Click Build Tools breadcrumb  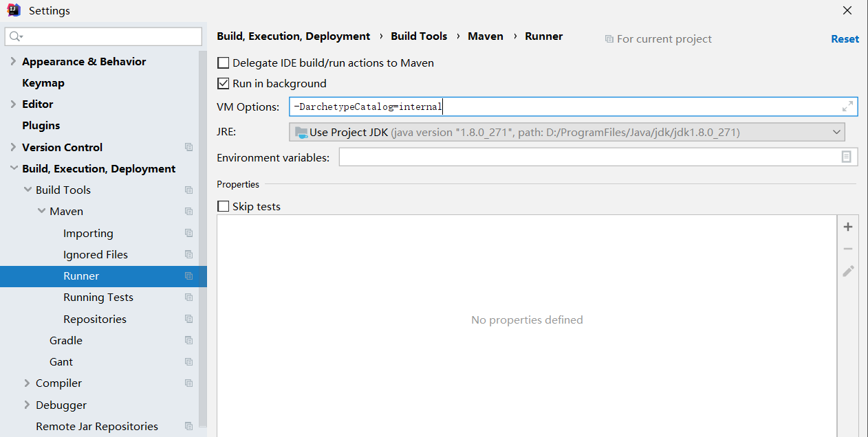[419, 36]
